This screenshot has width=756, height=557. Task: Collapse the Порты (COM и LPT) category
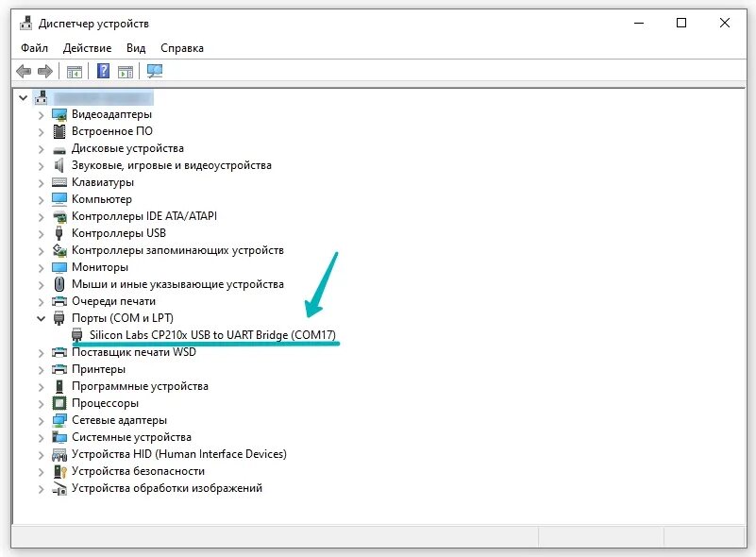pyautogui.click(x=41, y=318)
